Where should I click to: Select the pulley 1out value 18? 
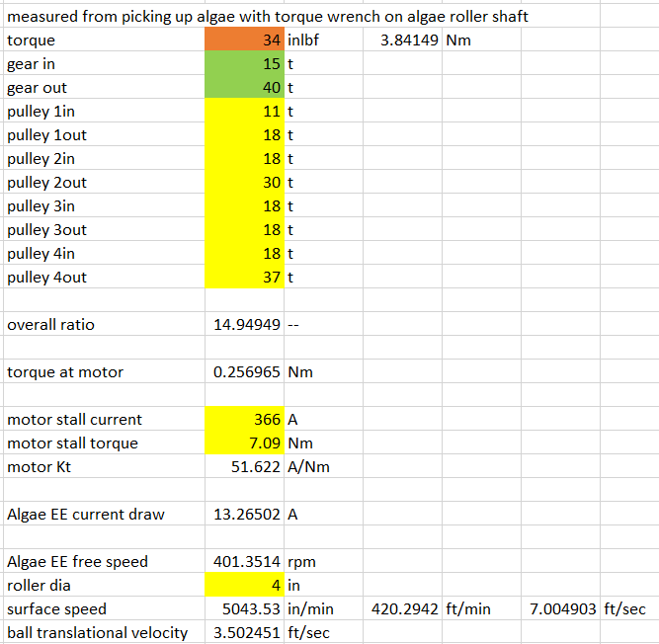[x=245, y=135]
